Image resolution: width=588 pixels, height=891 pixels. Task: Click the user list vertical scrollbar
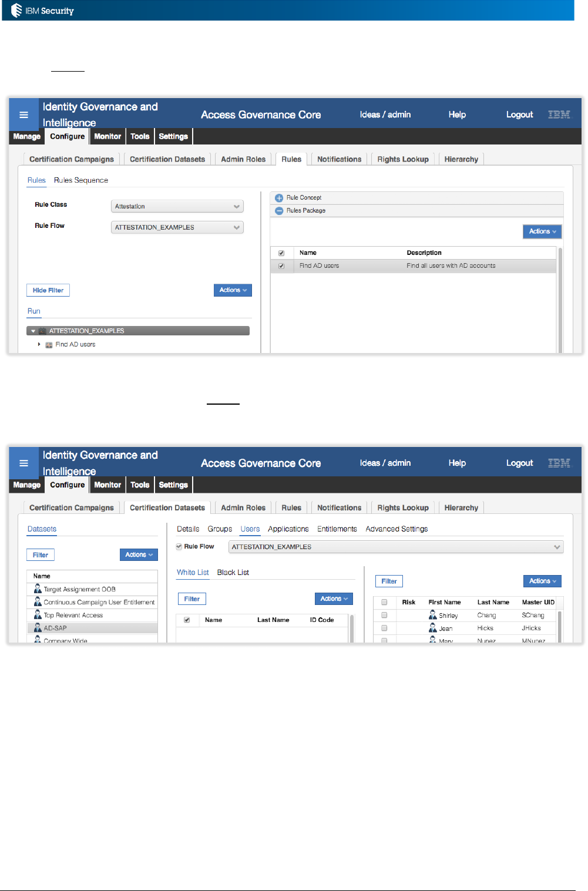point(560,626)
